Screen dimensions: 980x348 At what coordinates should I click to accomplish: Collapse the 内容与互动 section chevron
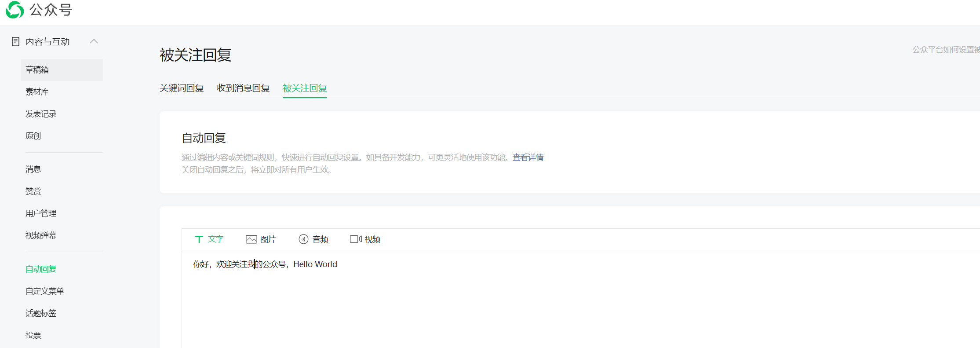(94, 41)
